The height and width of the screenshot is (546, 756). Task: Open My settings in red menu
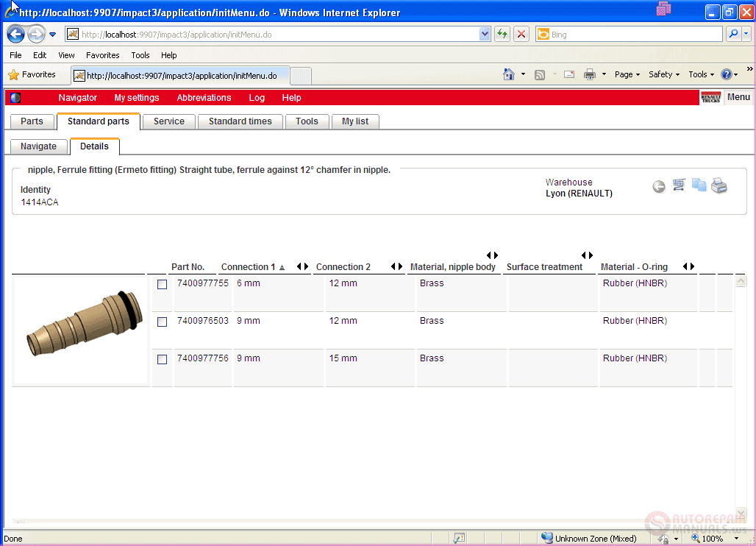137,97
